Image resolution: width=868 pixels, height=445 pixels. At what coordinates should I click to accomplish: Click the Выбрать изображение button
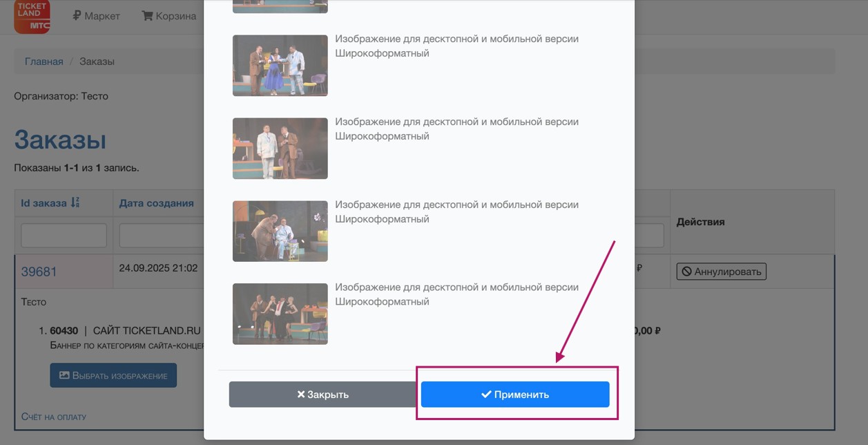[x=113, y=375]
